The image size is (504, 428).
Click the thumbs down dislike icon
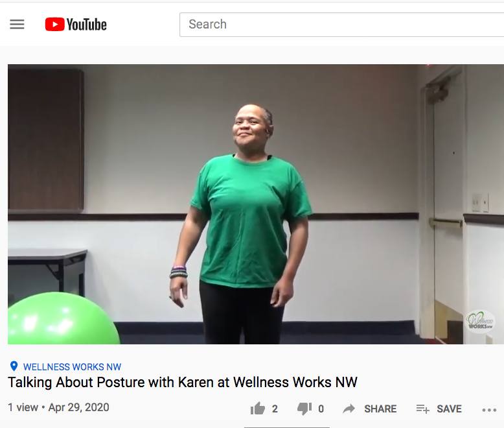(x=304, y=409)
